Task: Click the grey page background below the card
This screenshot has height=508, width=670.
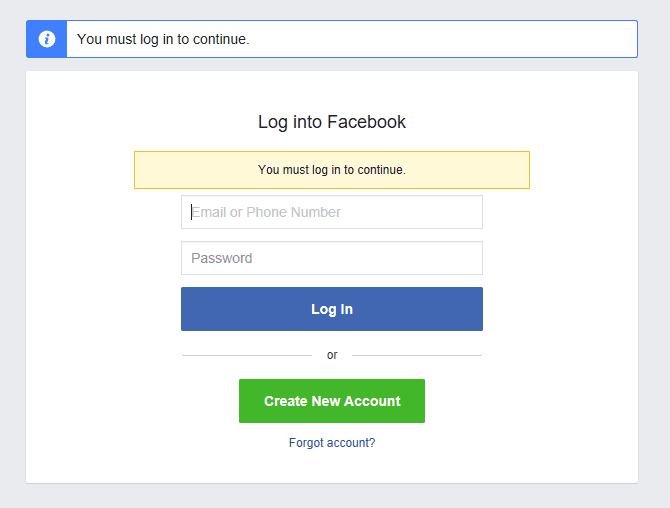Action: tap(332, 497)
